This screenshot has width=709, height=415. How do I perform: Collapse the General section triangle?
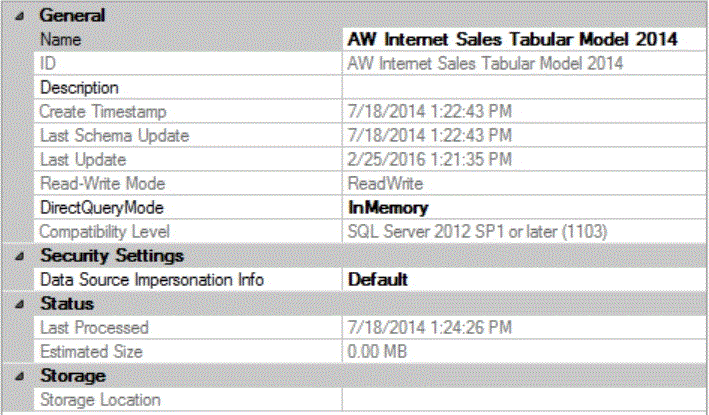tap(21, 16)
